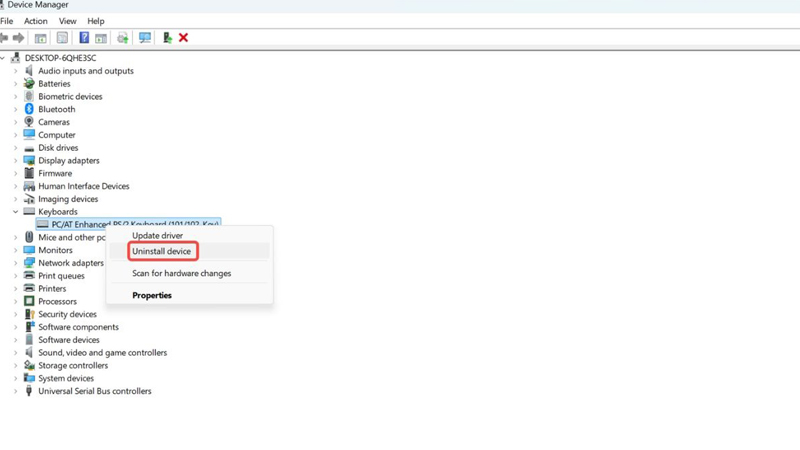This screenshot has height=450, width=800.
Task: Select Update driver in context menu
Action: pos(157,236)
